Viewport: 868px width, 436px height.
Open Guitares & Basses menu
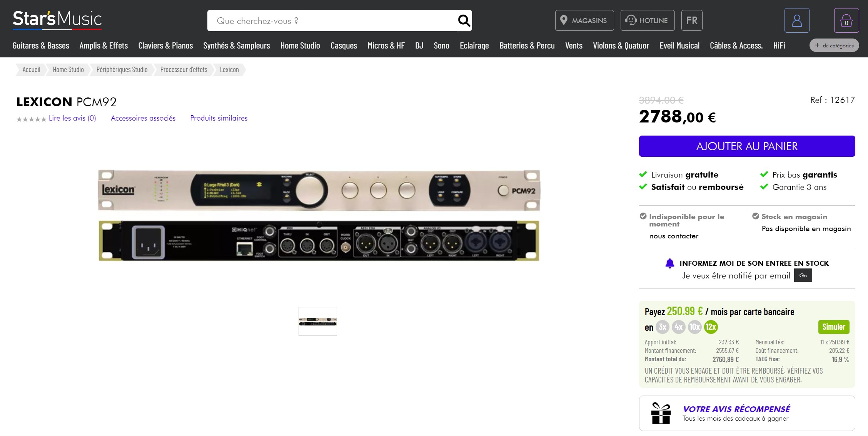(41, 46)
